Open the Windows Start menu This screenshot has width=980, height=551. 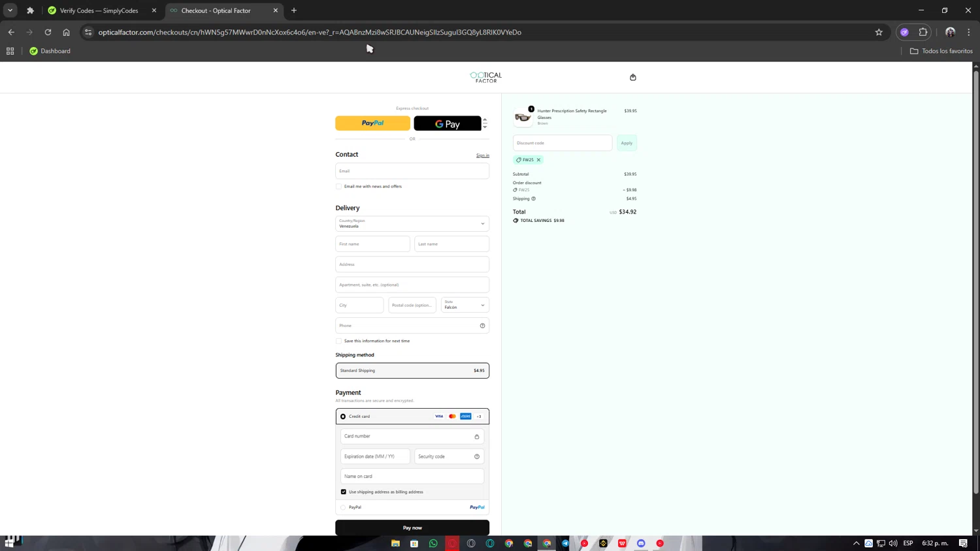(x=9, y=543)
